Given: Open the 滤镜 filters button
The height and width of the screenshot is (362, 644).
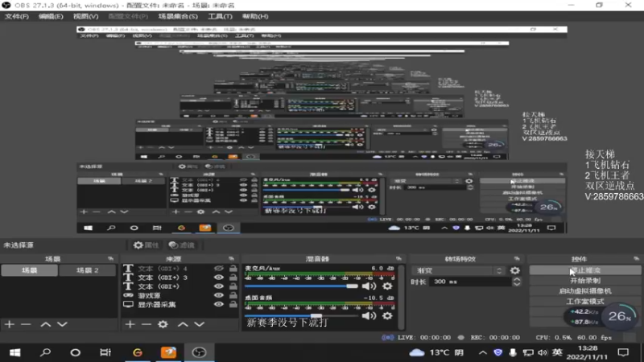Looking at the screenshot, I should click(x=182, y=245).
